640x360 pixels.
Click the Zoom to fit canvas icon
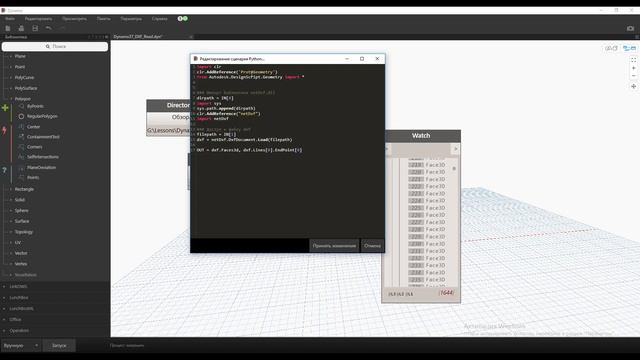pos(633,60)
